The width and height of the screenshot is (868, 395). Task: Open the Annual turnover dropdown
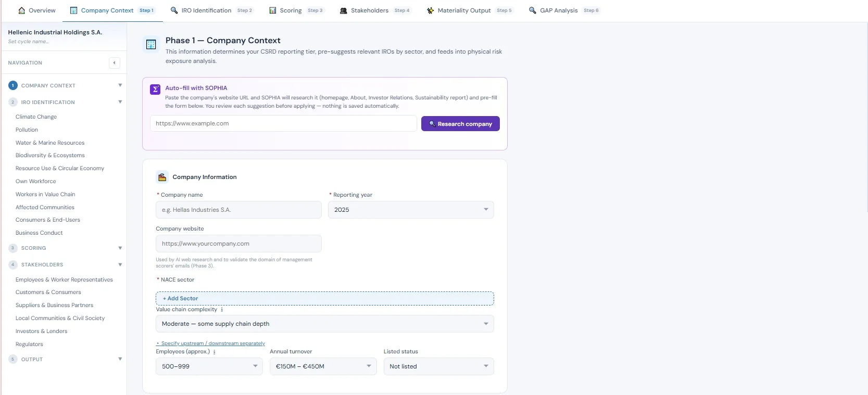[x=323, y=366]
